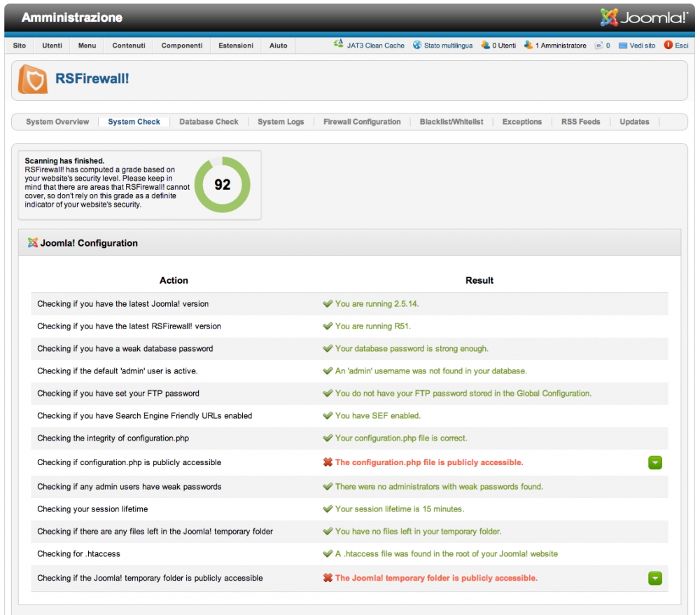Screen dimensions: 700x615
Task: Click the messages icon showing 0
Action: pyautogui.click(x=598, y=45)
